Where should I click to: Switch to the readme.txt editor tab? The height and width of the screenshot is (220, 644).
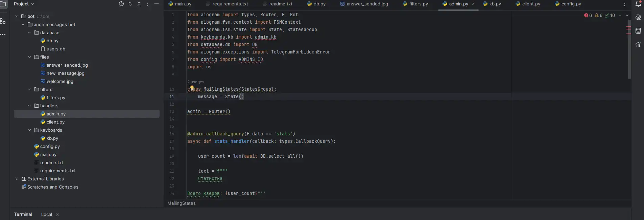click(x=278, y=4)
